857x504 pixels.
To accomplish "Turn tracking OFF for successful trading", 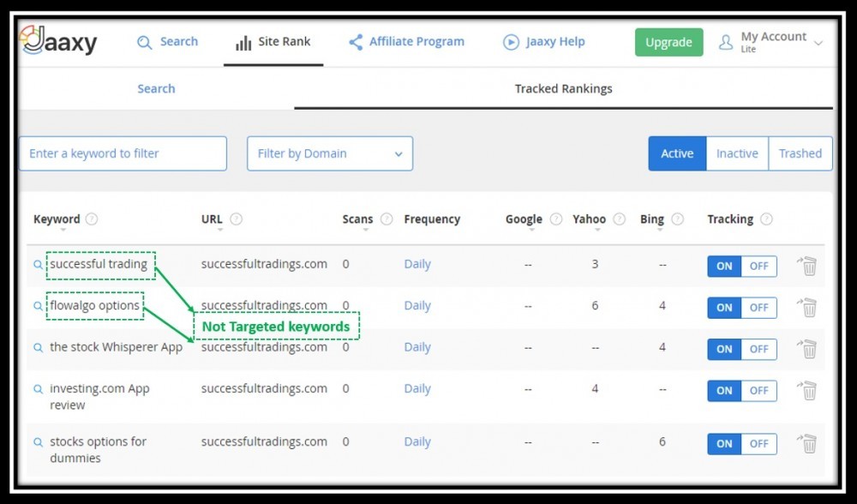I will tap(758, 267).
